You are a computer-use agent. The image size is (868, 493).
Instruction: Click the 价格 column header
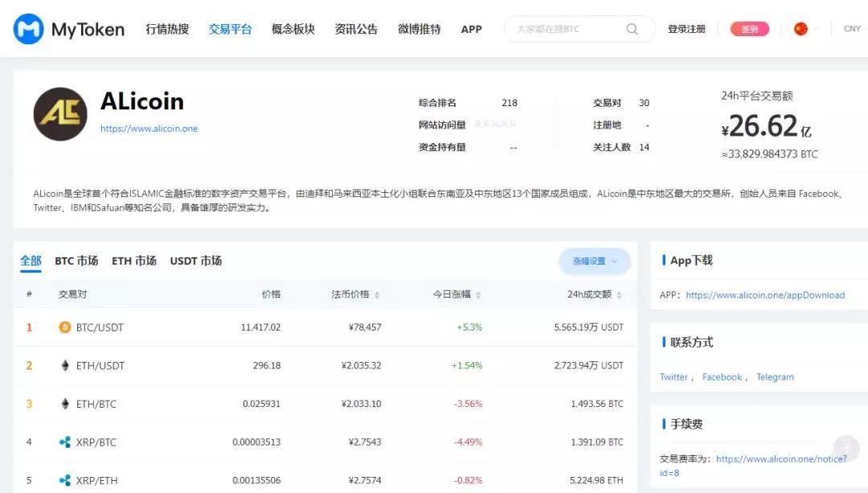(x=272, y=294)
